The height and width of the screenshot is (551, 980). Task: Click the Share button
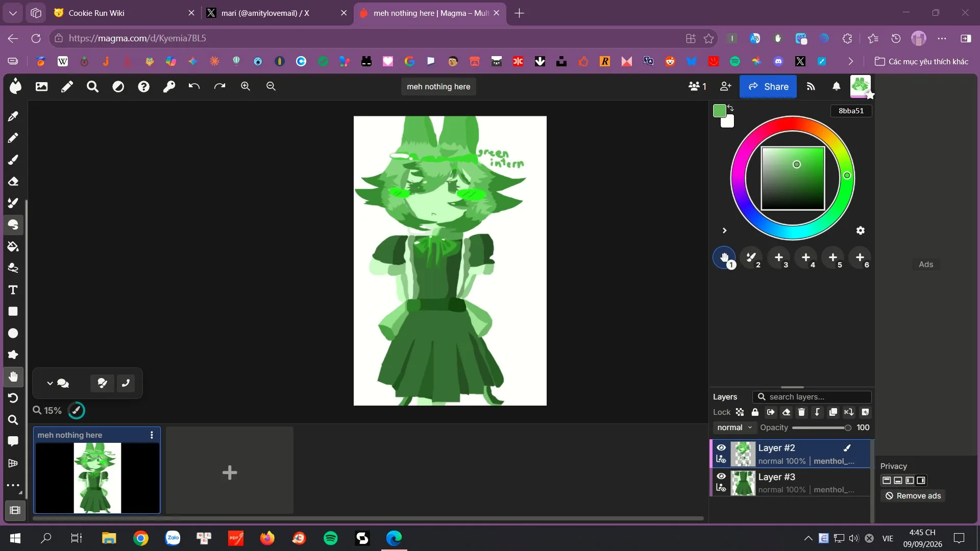[x=768, y=87]
